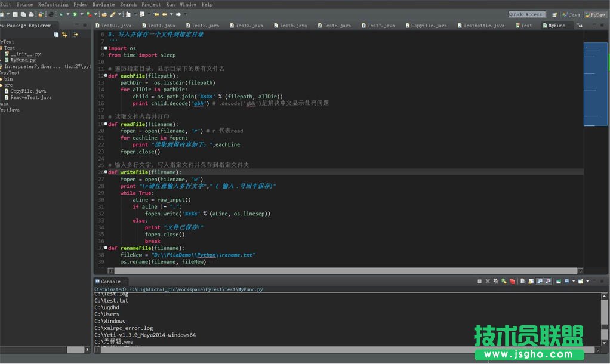The width and height of the screenshot is (610, 364).
Task: Click the green Run button in toolbar
Action: tap(75, 14)
